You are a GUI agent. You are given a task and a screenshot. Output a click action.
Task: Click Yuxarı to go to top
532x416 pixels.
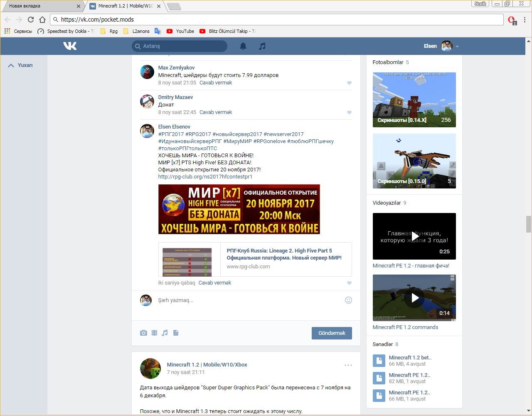tap(20, 65)
